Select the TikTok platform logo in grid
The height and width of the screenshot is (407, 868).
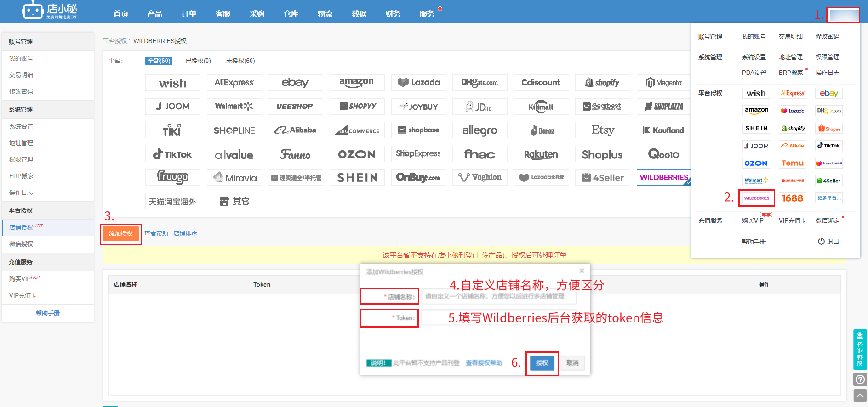pyautogui.click(x=173, y=154)
